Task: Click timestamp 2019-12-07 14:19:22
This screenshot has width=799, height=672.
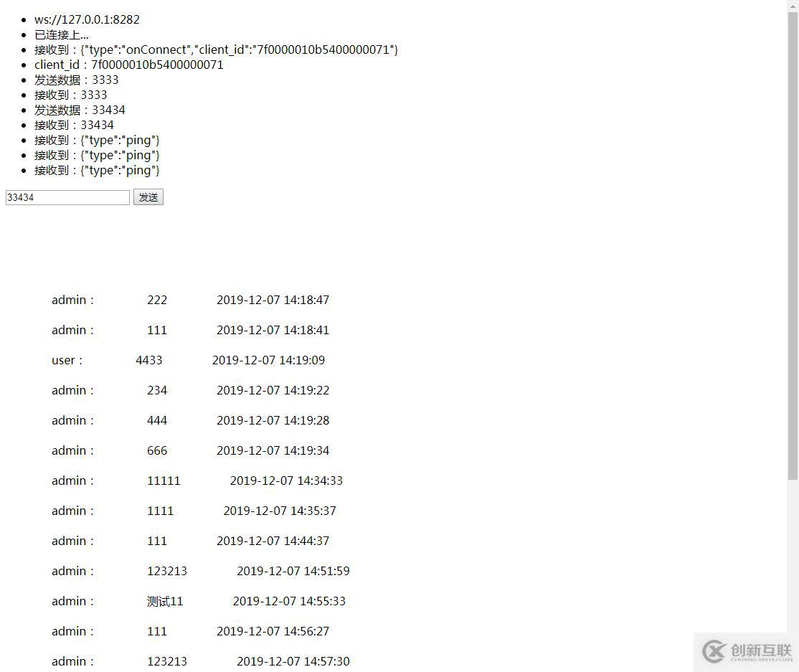Action: click(x=273, y=390)
